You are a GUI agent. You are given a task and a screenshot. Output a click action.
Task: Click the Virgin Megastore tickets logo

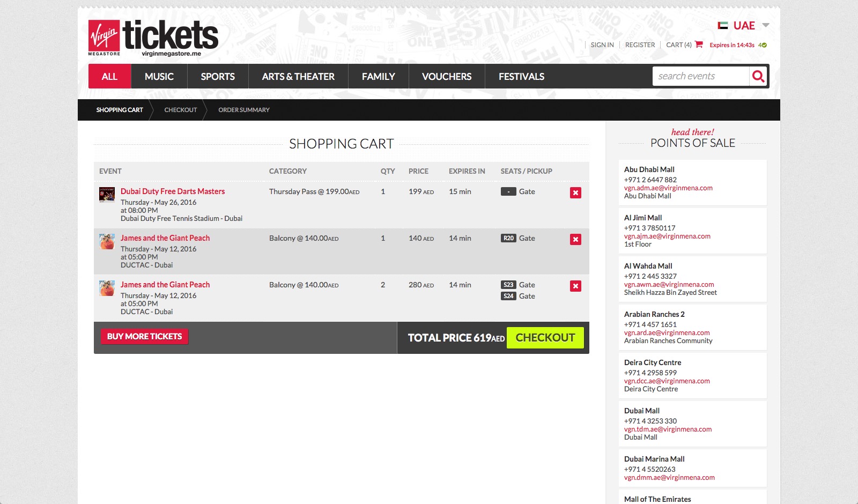(x=153, y=38)
